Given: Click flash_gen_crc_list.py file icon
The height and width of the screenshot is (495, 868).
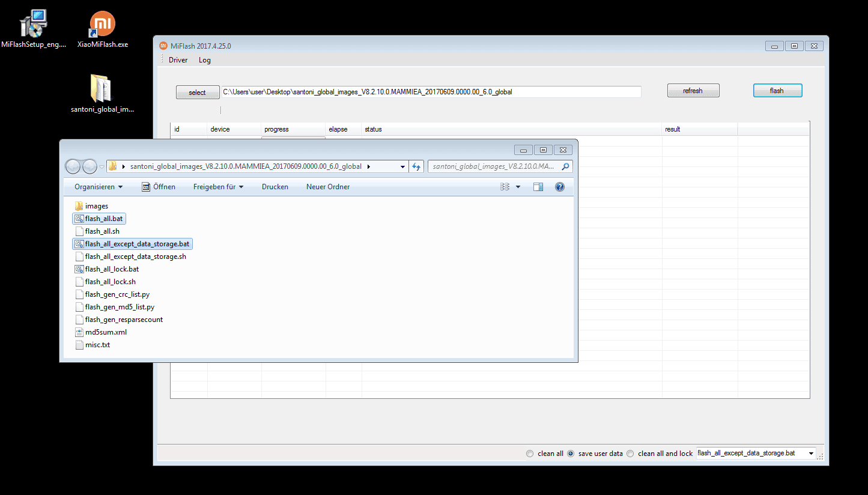Looking at the screenshot, I should pyautogui.click(x=79, y=294).
